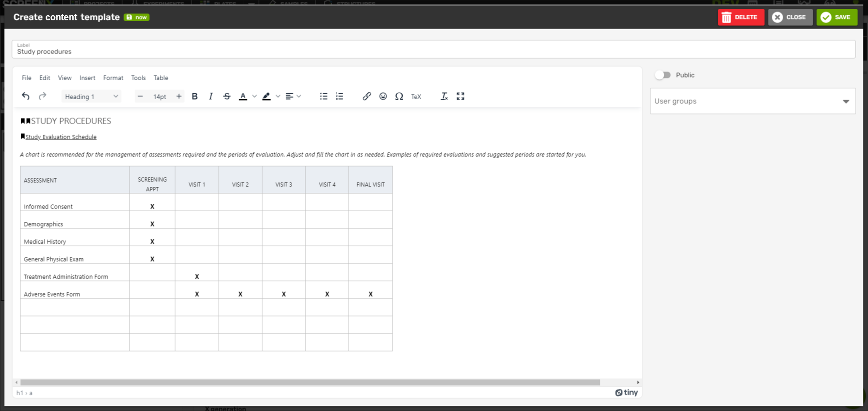Image resolution: width=868 pixels, height=411 pixels.
Task: Toggle strikethrough formatting
Action: pyautogui.click(x=227, y=96)
